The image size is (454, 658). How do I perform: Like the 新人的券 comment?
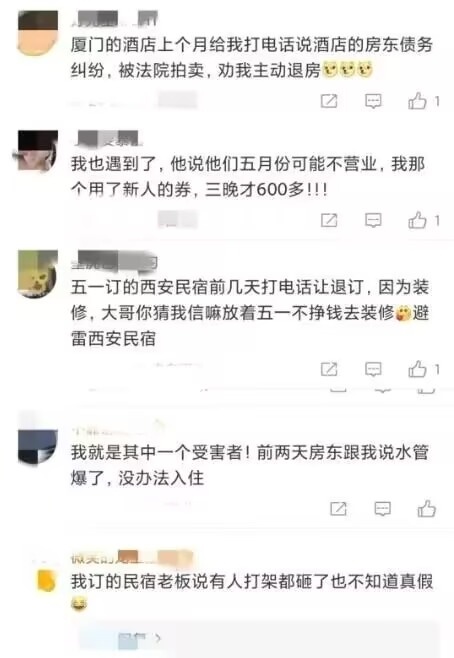tap(417, 220)
